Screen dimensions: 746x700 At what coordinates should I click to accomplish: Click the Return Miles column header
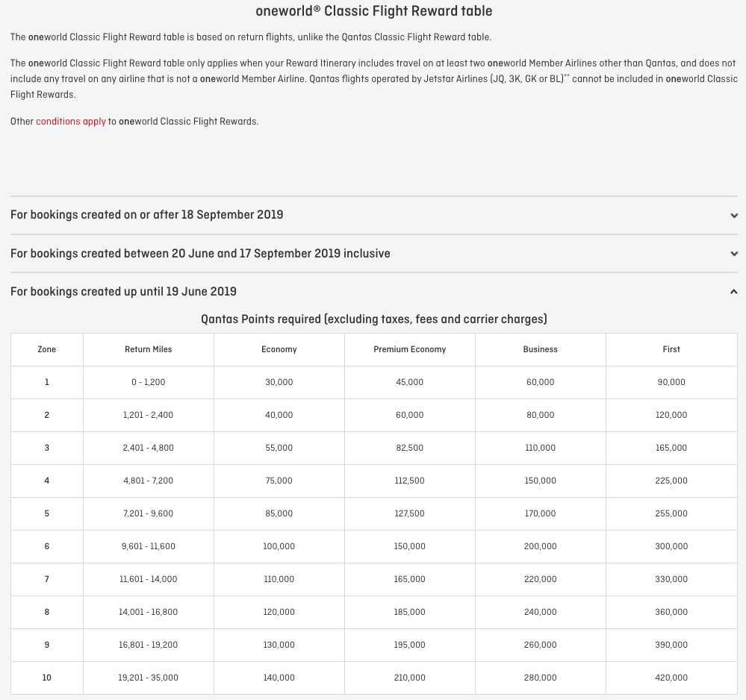tap(149, 349)
